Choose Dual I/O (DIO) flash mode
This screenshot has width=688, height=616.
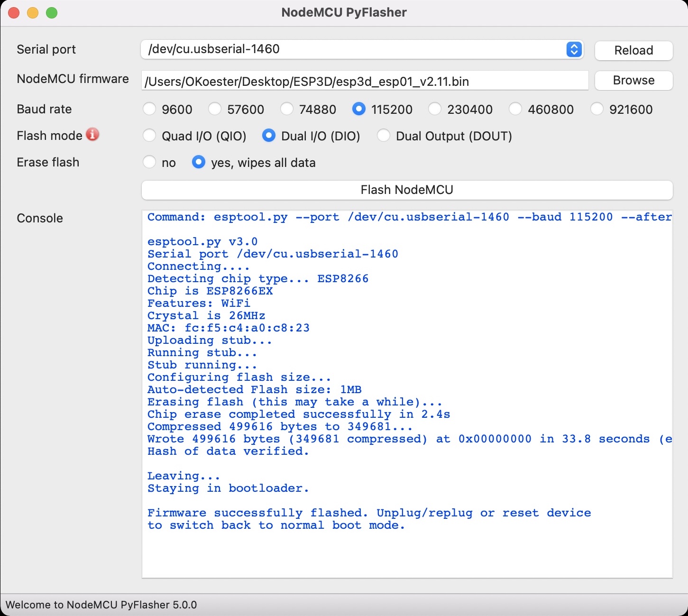(269, 136)
